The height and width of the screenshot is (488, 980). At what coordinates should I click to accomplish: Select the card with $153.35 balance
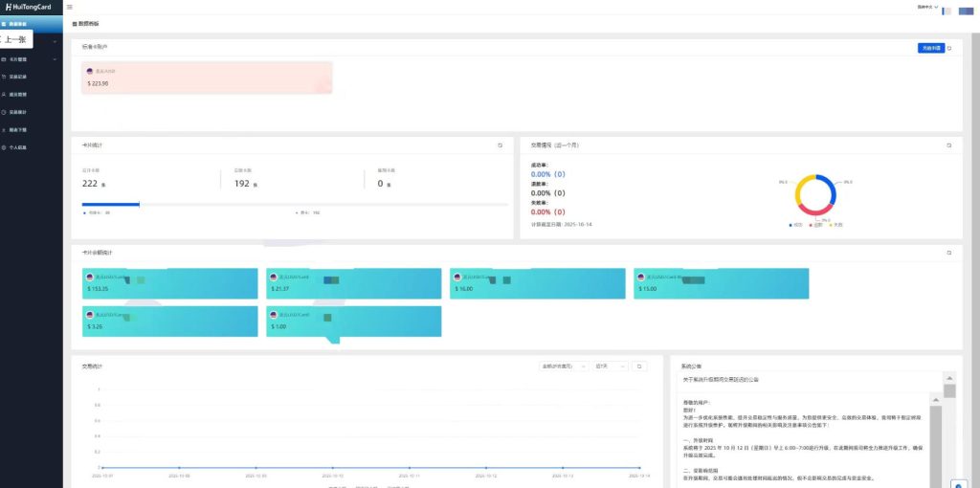170,283
